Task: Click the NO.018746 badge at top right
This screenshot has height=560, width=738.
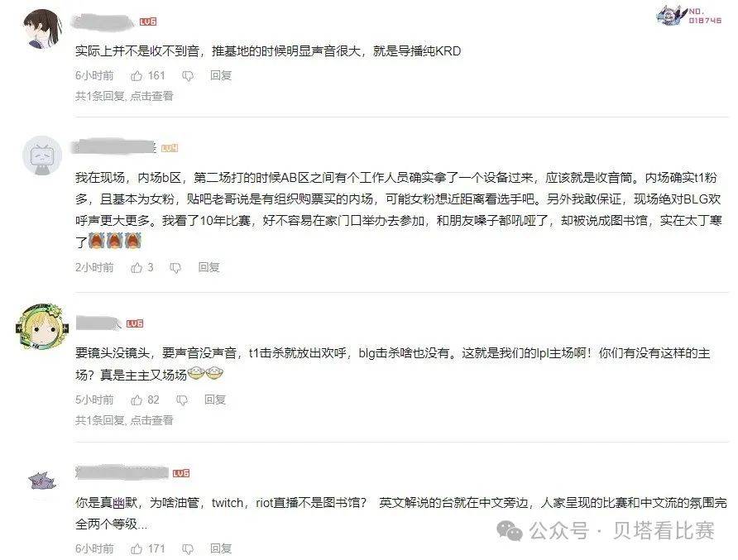Action: (689, 16)
